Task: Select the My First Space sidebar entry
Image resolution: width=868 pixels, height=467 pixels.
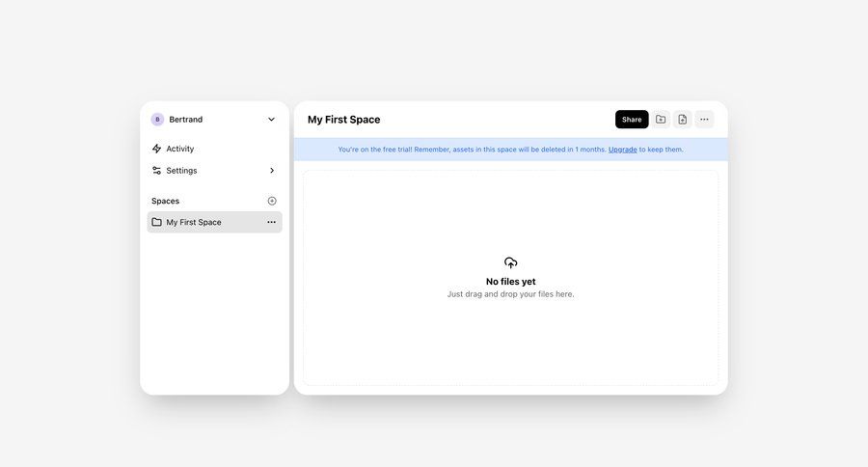Action: (x=194, y=222)
